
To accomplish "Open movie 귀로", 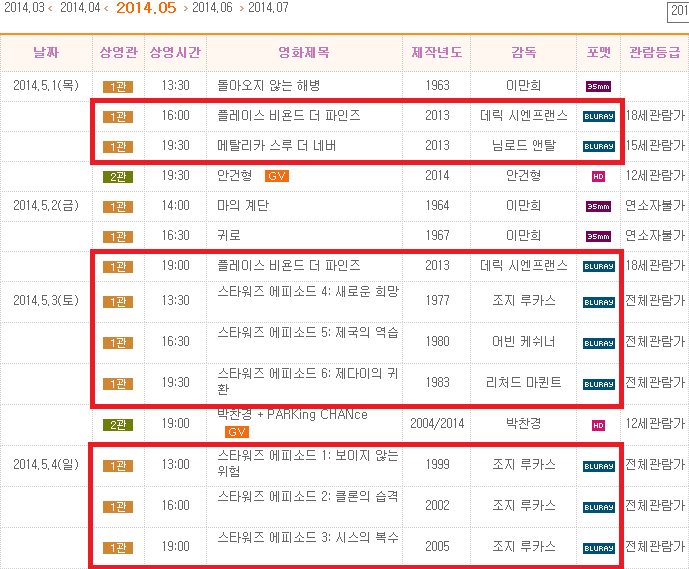I will pyautogui.click(x=229, y=236).
